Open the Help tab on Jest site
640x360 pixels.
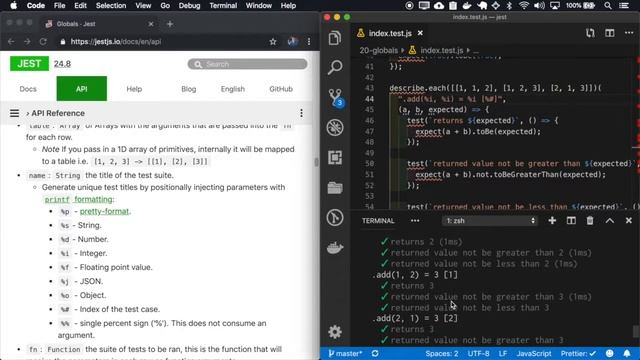(134, 89)
